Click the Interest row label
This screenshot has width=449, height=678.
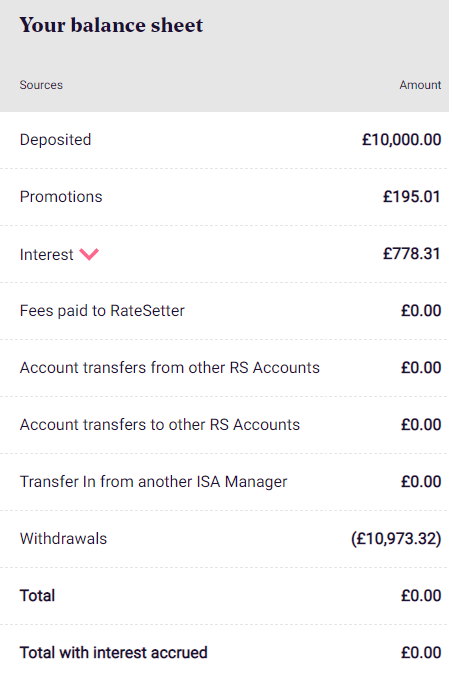coord(47,255)
